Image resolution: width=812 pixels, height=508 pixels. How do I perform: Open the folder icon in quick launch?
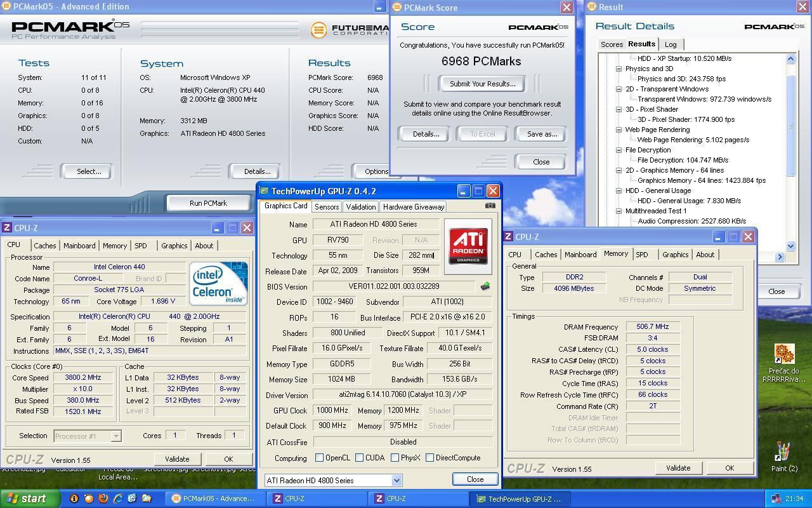pyautogui.click(x=147, y=498)
